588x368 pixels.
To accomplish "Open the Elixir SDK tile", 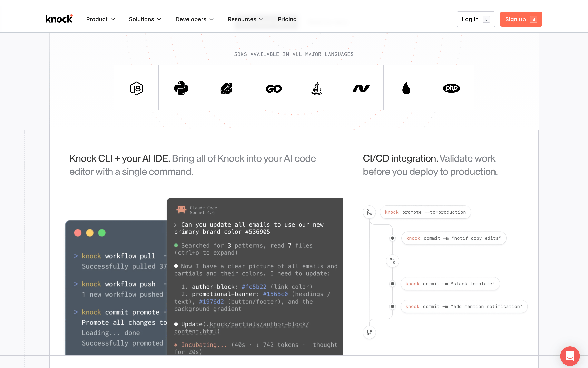I will click(x=406, y=88).
